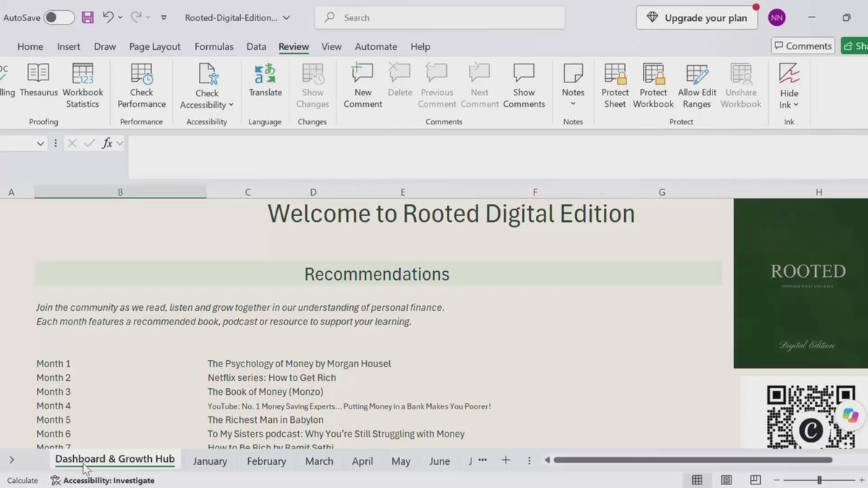Screen dimensions: 868x488
Task: Click the Delete comment icon
Action: (399, 73)
